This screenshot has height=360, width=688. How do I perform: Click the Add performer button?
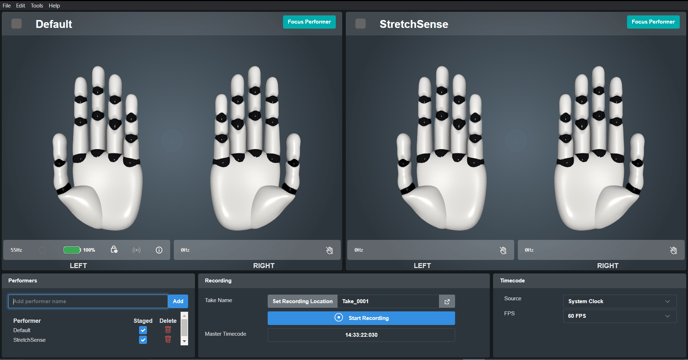tap(178, 301)
